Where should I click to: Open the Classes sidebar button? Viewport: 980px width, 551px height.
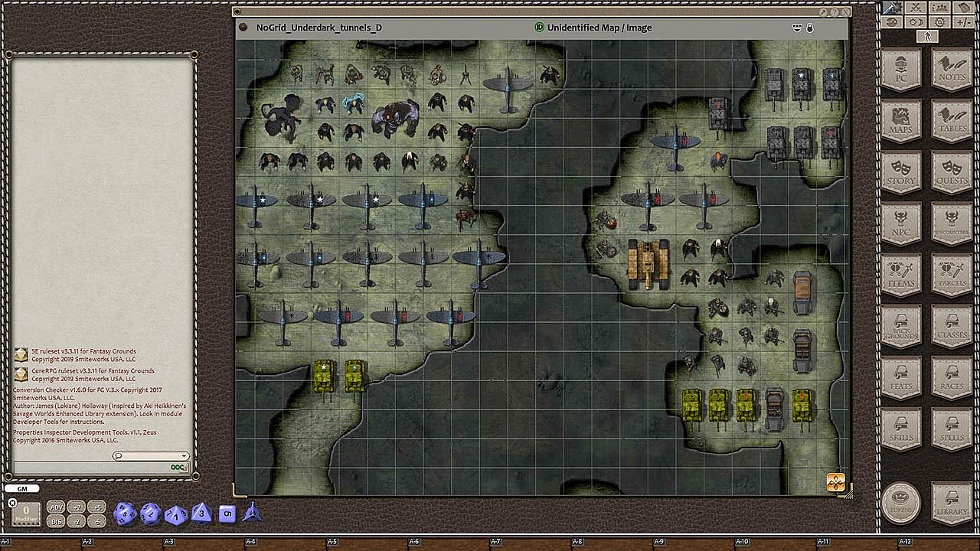pyautogui.click(x=952, y=325)
